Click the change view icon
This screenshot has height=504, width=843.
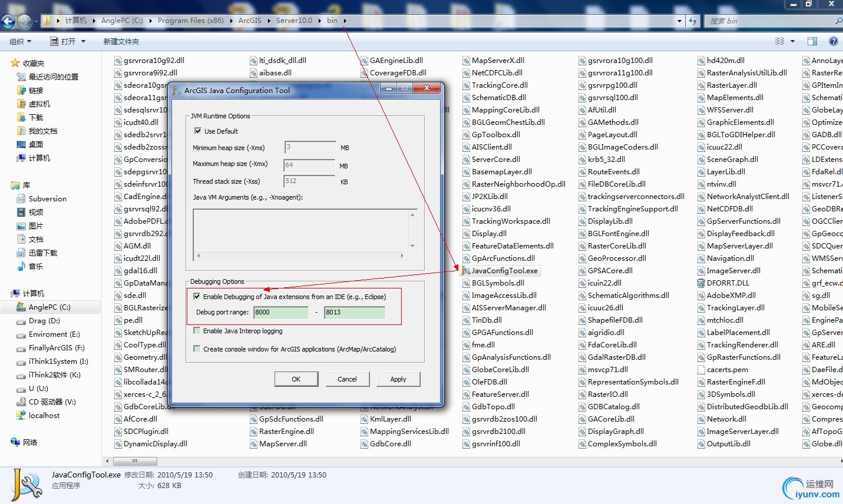coord(780,41)
